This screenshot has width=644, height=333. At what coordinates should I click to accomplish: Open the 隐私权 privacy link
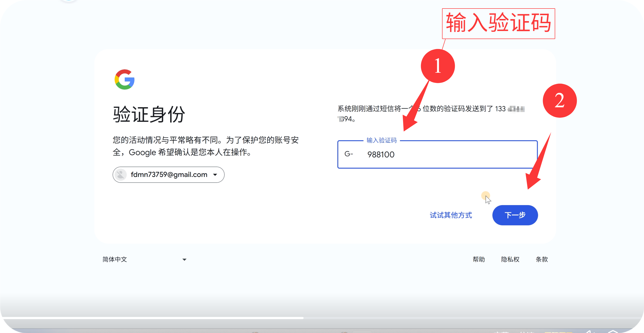[x=510, y=259]
